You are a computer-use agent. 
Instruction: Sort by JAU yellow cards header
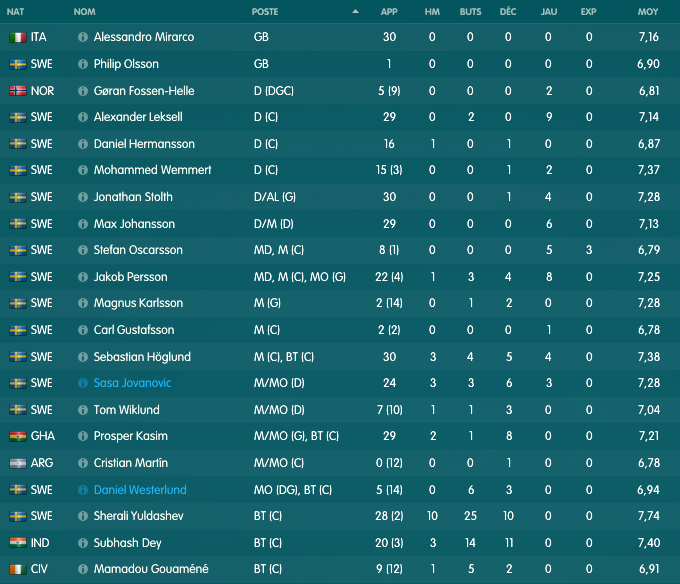pyautogui.click(x=549, y=12)
